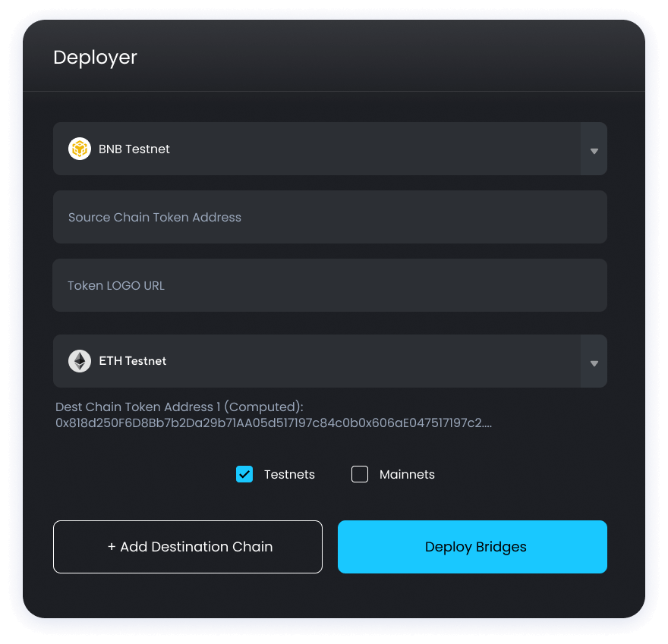Click the Add Destination Chain button
Viewport: 668px width, 644px height.
tap(187, 547)
